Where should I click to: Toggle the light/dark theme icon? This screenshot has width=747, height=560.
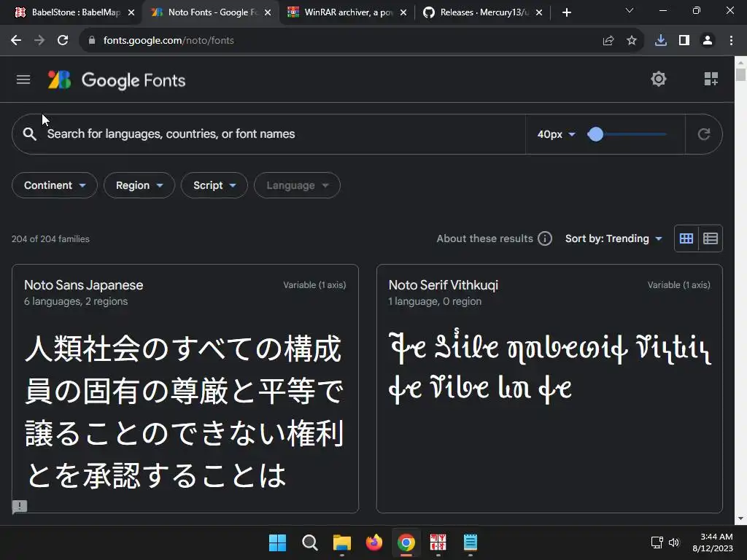coord(659,79)
